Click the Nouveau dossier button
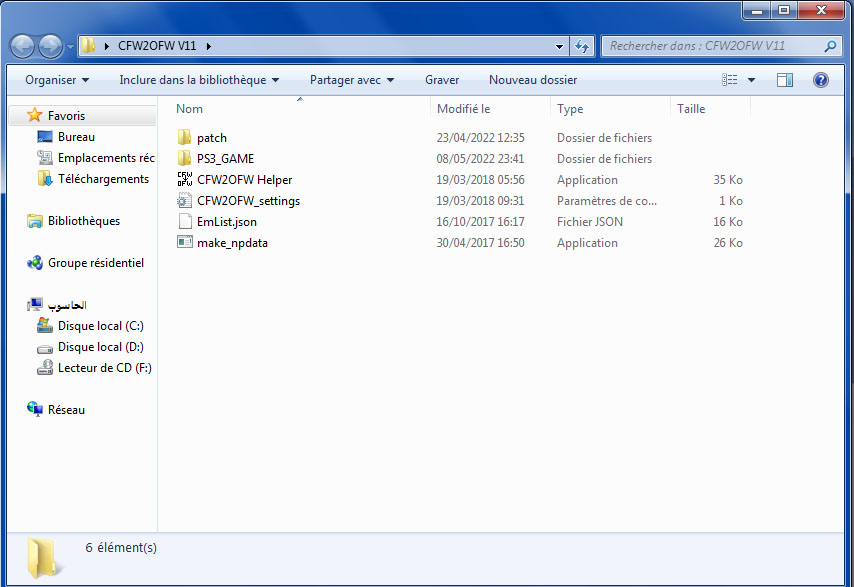The image size is (854, 587). coord(532,80)
